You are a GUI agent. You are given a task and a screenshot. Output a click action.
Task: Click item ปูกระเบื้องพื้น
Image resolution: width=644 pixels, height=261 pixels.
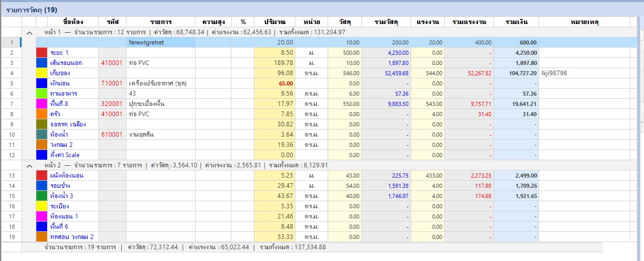point(146,104)
